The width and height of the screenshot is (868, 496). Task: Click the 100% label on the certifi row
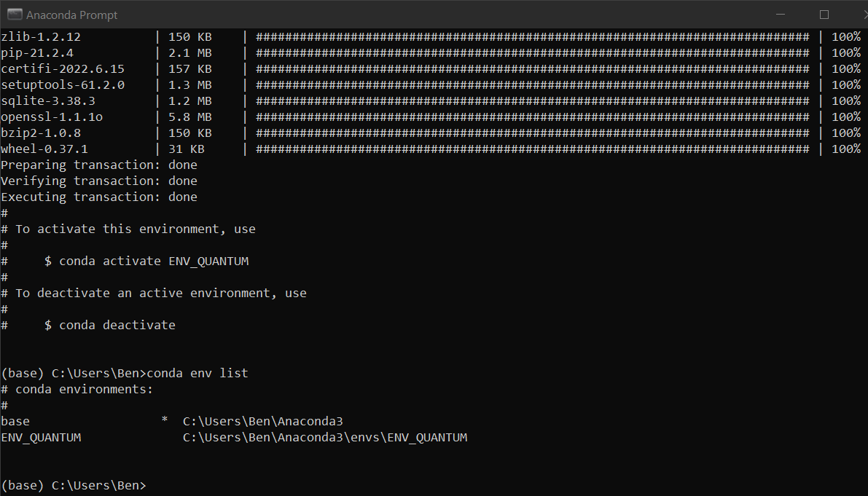pos(845,68)
